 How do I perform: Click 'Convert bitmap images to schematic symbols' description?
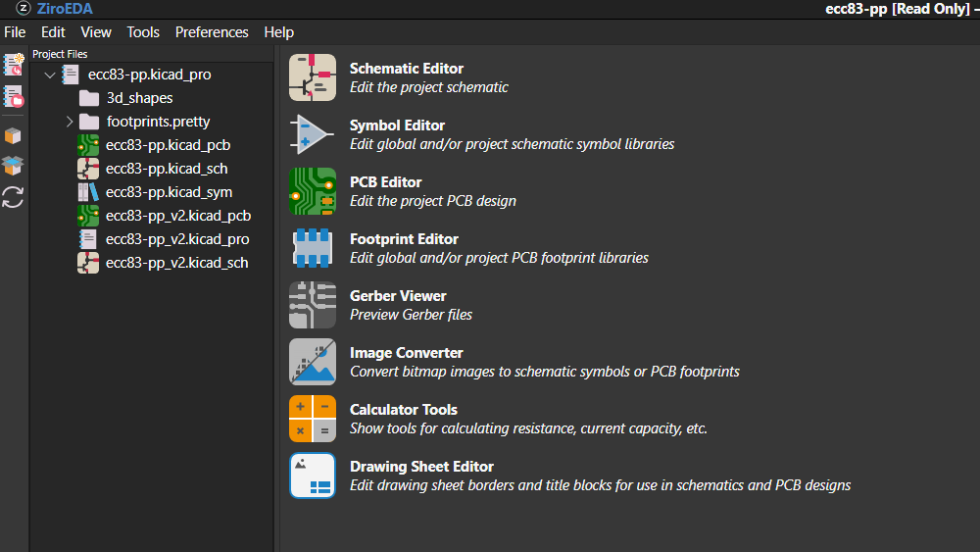[x=544, y=372]
